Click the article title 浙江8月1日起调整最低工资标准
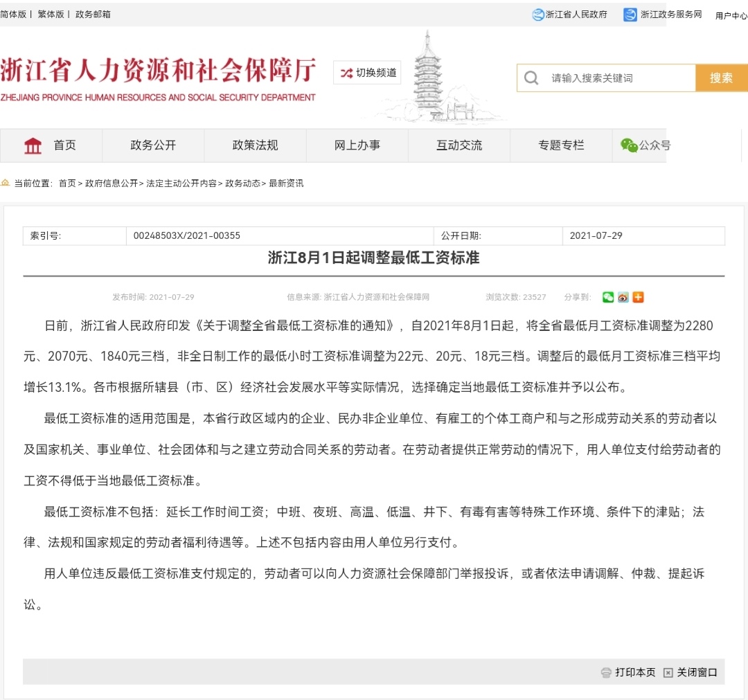 (373, 258)
